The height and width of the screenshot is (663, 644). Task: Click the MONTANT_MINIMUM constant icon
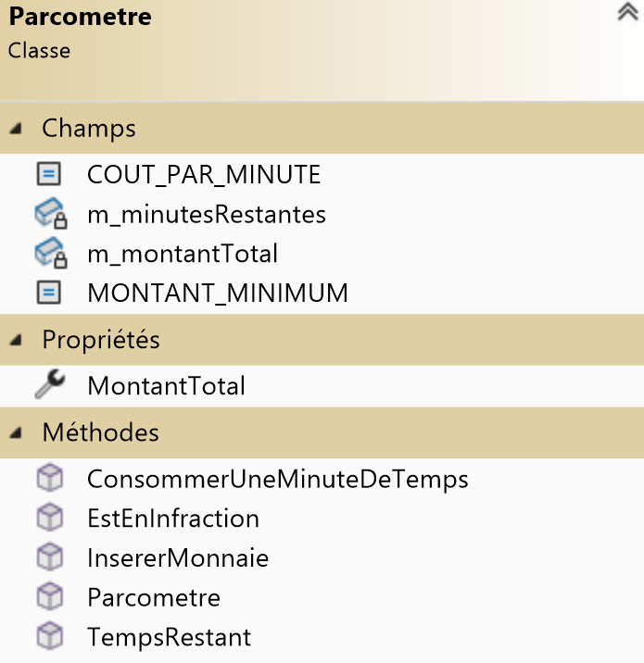pyautogui.click(x=49, y=294)
